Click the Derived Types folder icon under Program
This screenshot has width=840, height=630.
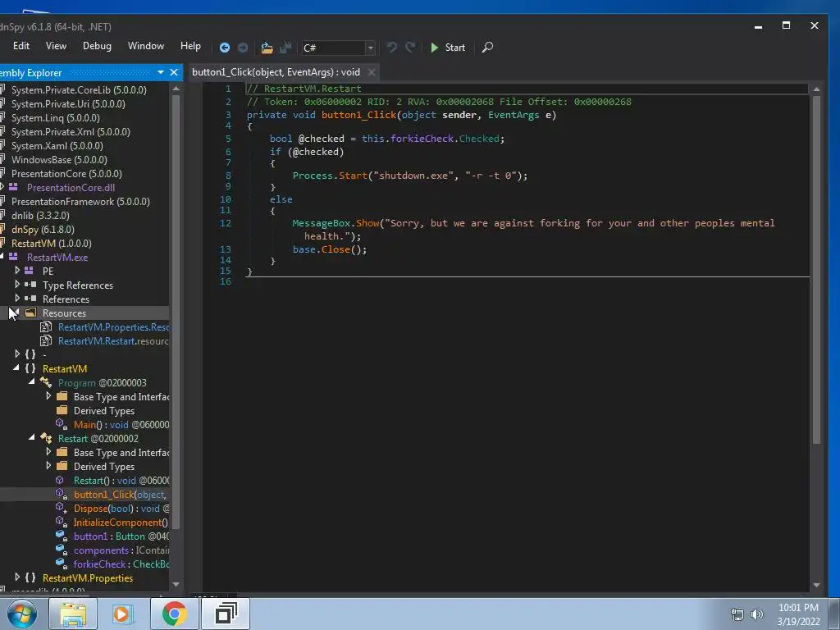tap(62, 410)
